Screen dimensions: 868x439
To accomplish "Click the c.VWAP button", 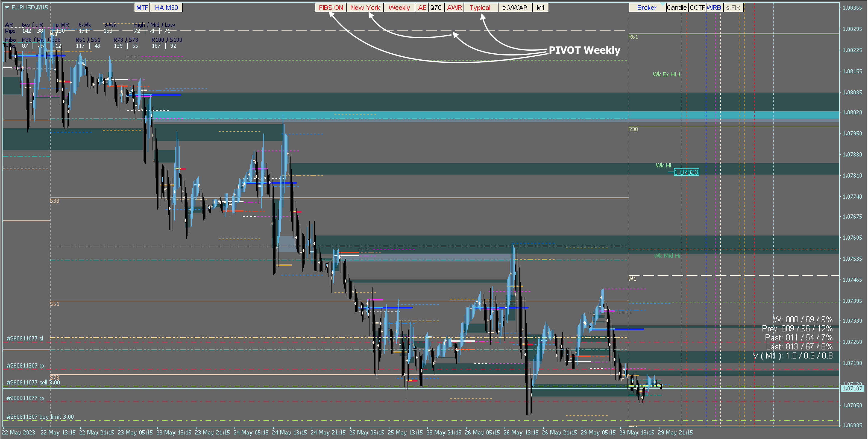I will tap(514, 8).
